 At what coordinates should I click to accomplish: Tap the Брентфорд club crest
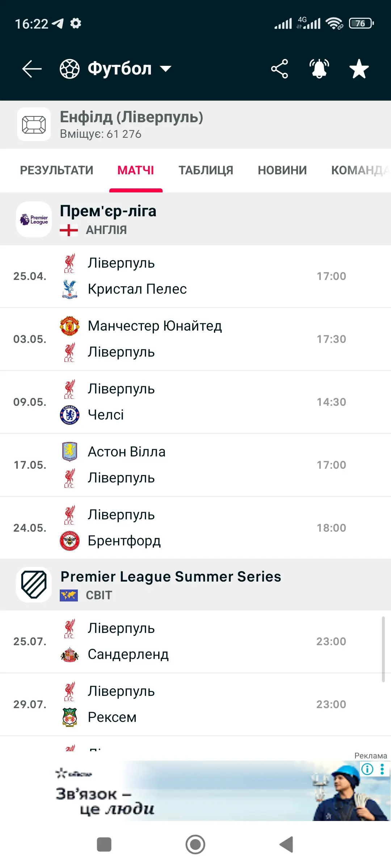pyautogui.click(x=70, y=541)
